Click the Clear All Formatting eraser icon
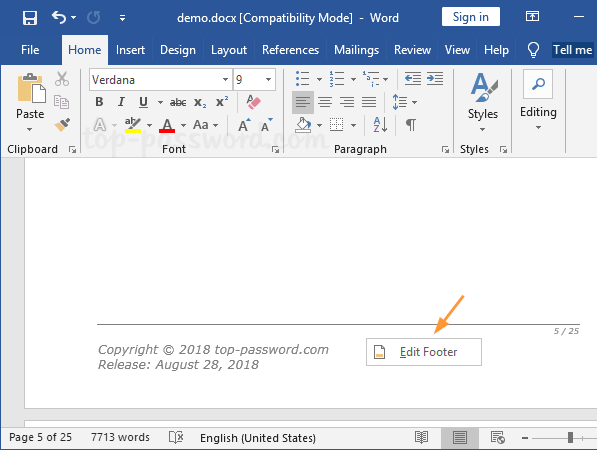The height and width of the screenshot is (450, 597). [x=253, y=102]
